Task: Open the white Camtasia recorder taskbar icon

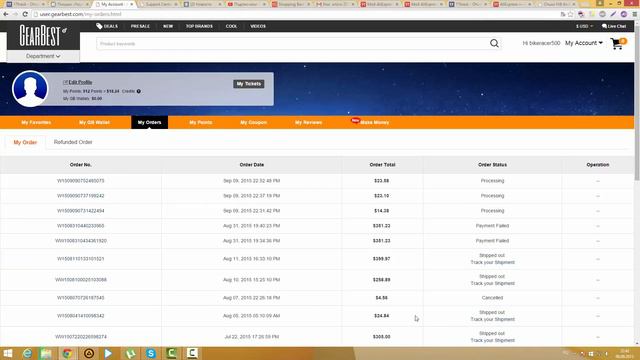Action: [x=192, y=353]
